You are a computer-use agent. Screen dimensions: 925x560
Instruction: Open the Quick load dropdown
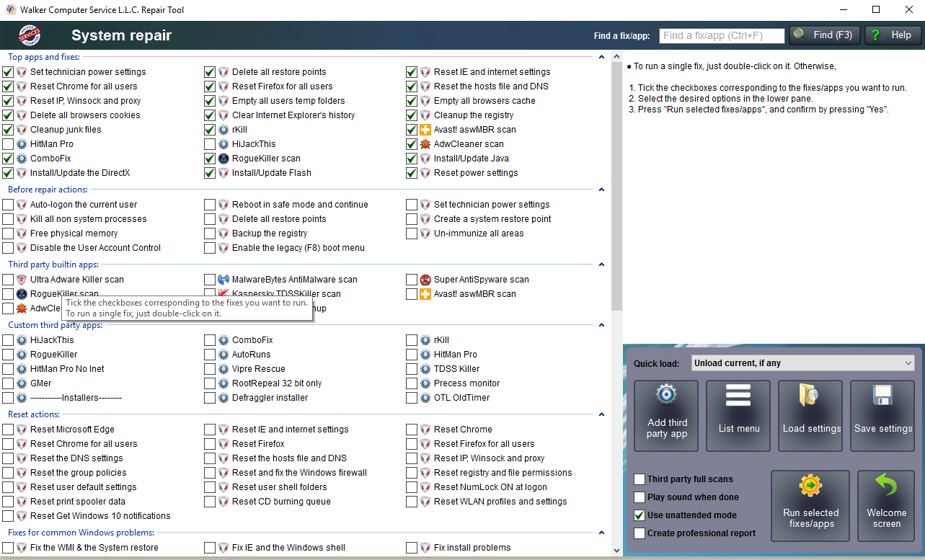(802, 363)
